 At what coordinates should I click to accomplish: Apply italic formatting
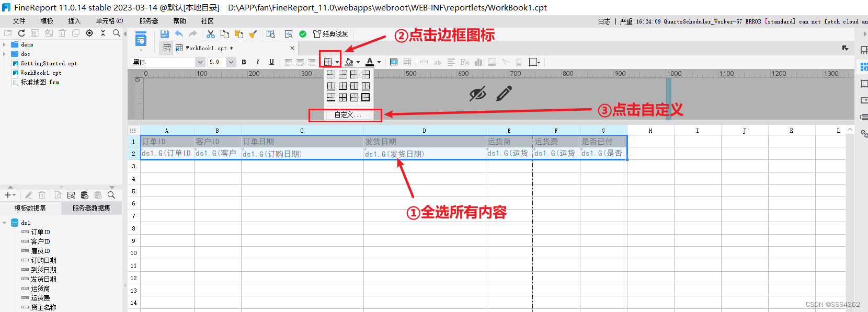(258, 62)
